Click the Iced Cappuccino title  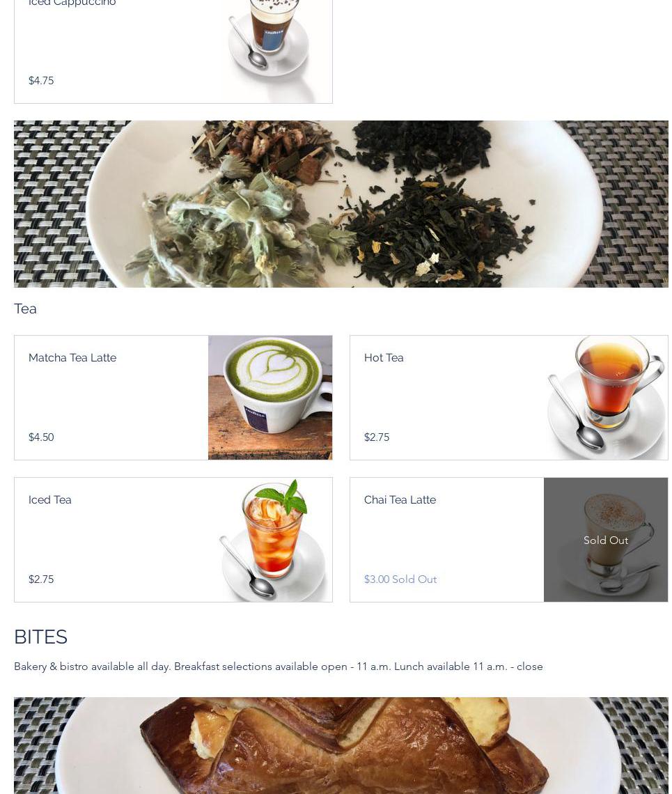point(72,3)
